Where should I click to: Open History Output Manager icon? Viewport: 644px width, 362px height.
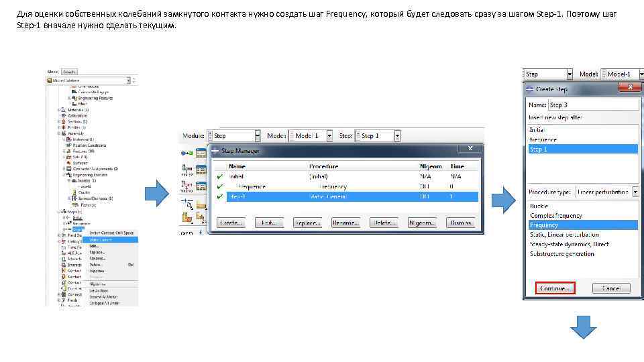tap(201, 186)
